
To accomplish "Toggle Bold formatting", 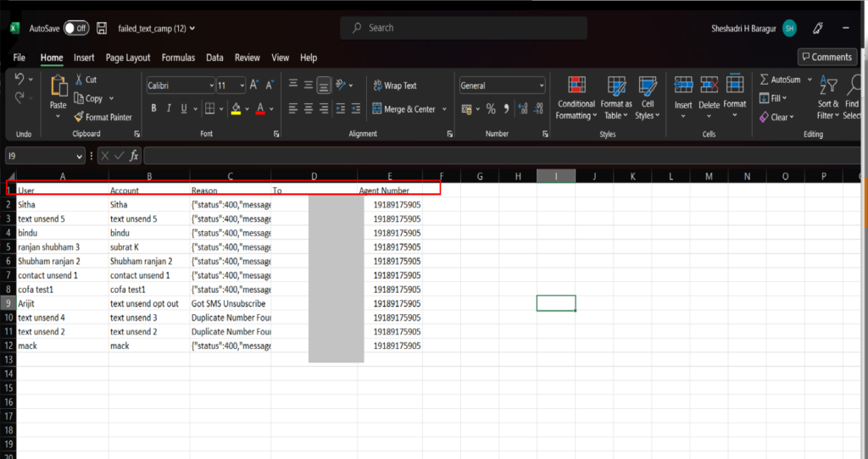I will coord(154,108).
